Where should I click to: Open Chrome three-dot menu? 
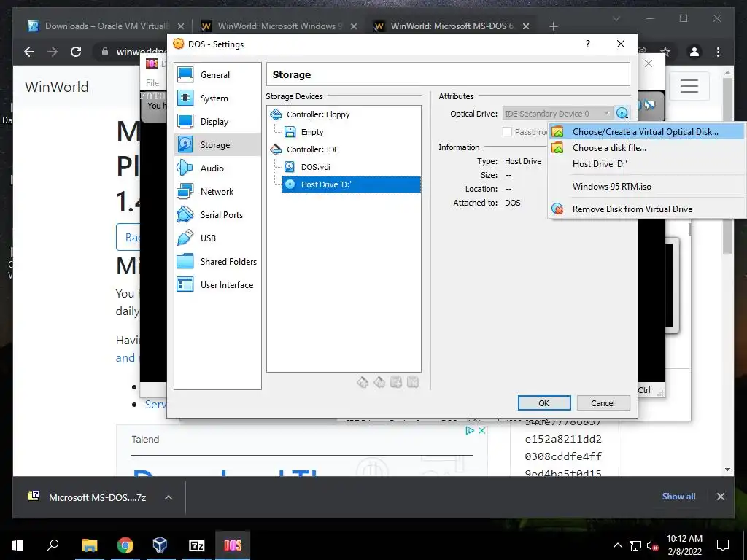(718, 52)
